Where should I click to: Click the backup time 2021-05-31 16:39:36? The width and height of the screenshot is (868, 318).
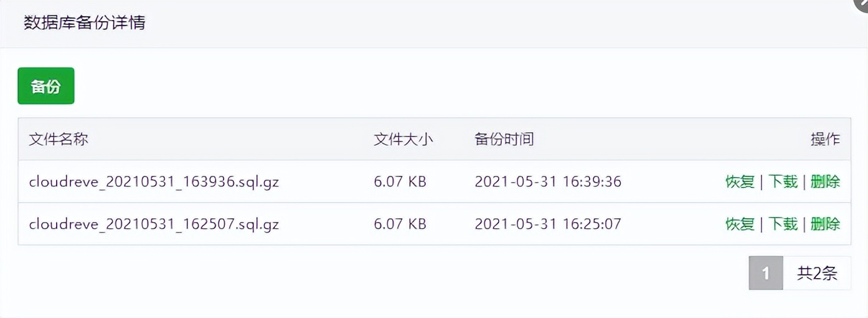pyautogui.click(x=548, y=181)
